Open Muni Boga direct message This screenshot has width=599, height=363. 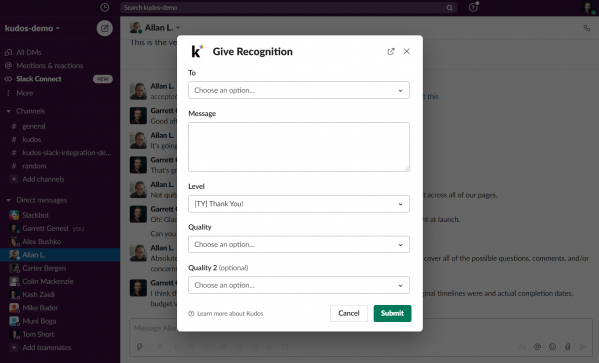coord(39,321)
